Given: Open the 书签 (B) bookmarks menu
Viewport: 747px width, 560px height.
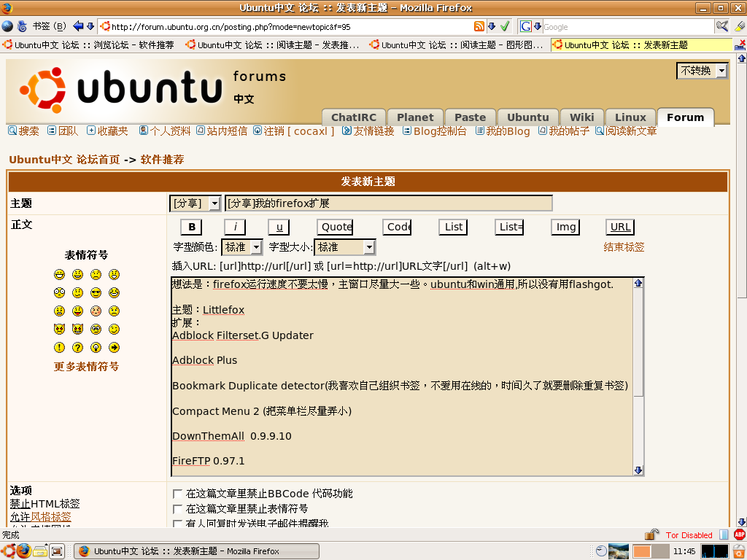Looking at the screenshot, I should pyautogui.click(x=49, y=26).
